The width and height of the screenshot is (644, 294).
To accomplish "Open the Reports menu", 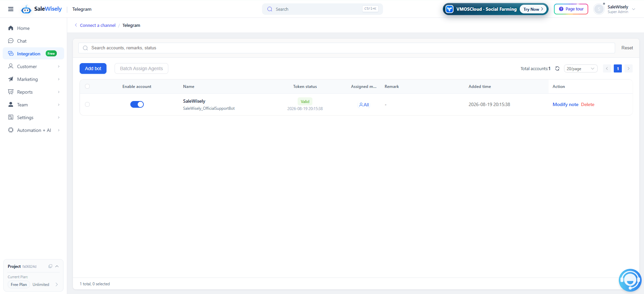I will point(33,92).
